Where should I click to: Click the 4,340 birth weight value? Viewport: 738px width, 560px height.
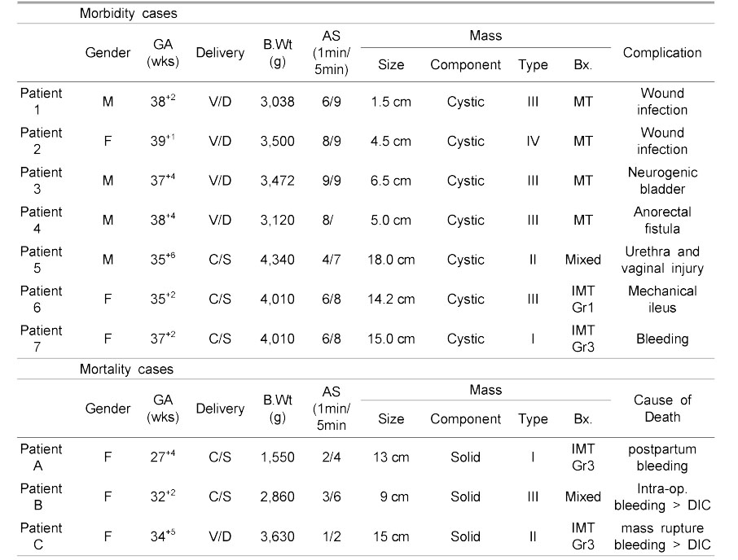coord(279,260)
